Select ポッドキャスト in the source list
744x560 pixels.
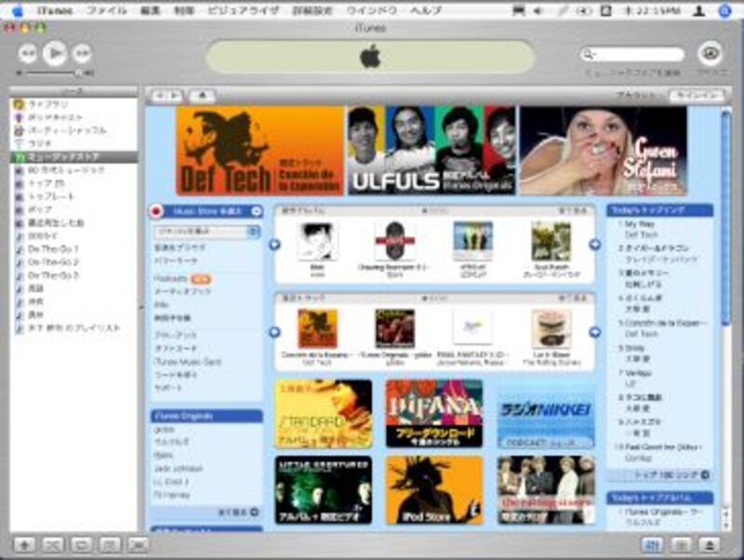click(x=73, y=117)
